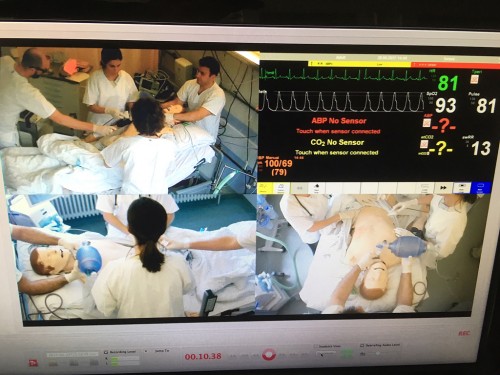The width and height of the screenshot is (500, 375).
Task: Click the blue main screen button
Action: coord(480,188)
